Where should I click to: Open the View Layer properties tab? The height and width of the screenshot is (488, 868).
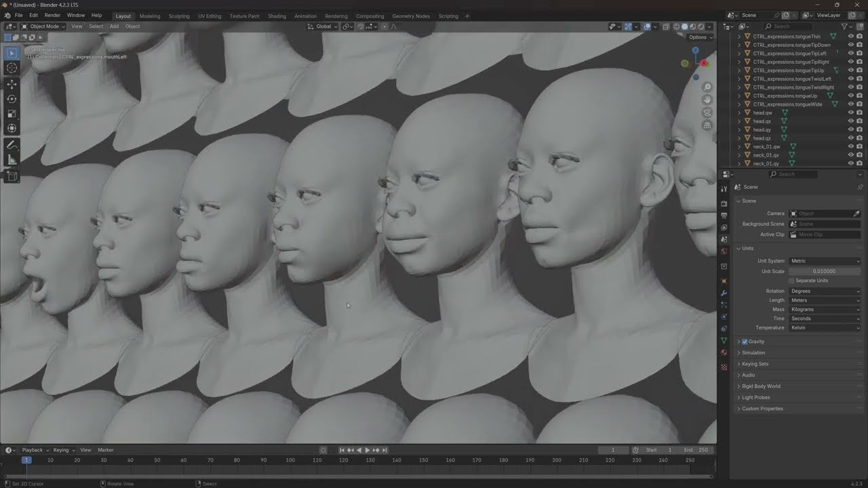pos(724,227)
